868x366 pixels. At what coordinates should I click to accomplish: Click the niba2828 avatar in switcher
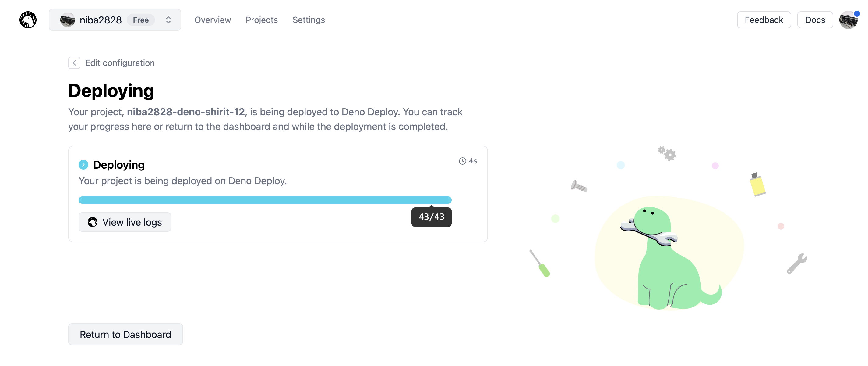pyautogui.click(x=67, y=20)
